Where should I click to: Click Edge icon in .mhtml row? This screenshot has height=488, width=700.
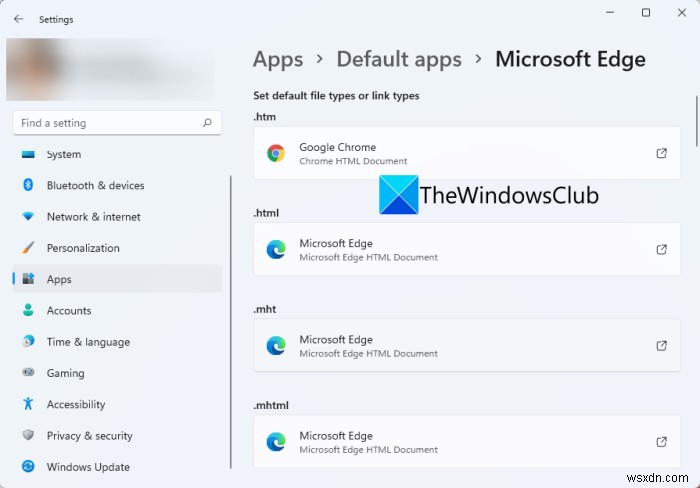[276, 442]
